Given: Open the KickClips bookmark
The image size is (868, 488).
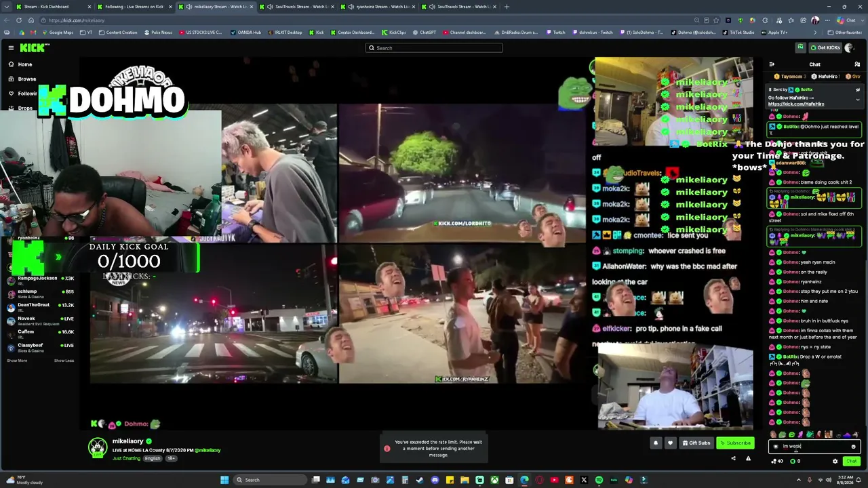Looking at the screenshot, I should [394, 33].
